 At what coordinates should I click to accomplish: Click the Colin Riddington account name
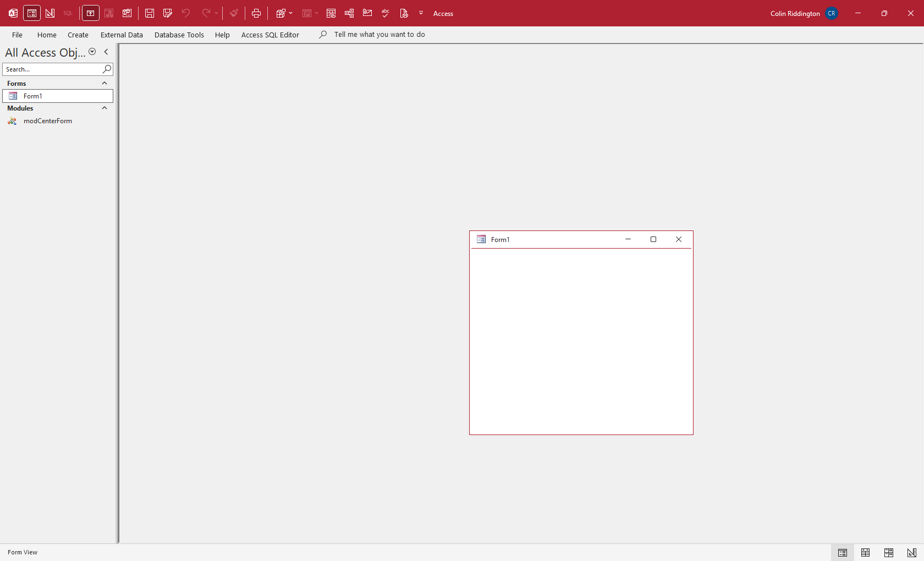click(x=795, y=14)
